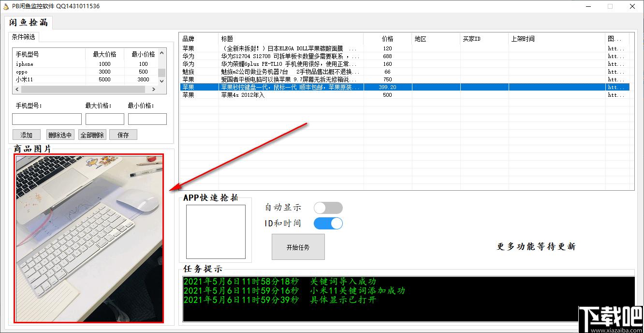
Task: Close the PB闲鱼监控软件 window
Action: point(632,6)
